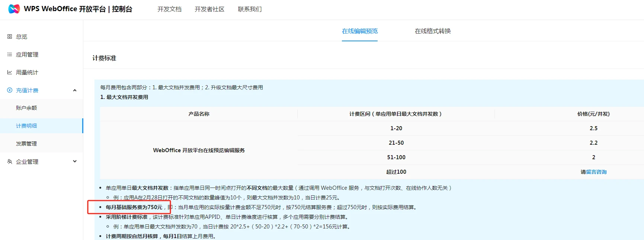Expand the 企业管理 submenu chevron
Screen dimensions: 644x240
tap(75, 161)
